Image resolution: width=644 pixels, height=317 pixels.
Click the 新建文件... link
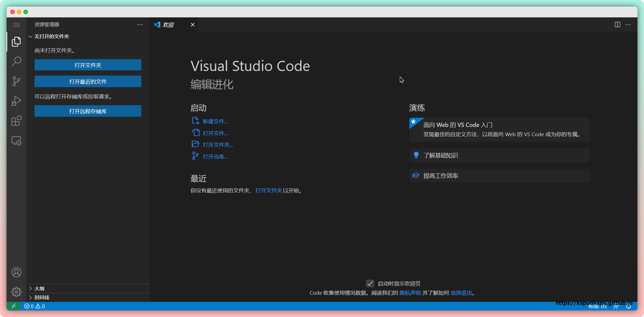(215, 121)
